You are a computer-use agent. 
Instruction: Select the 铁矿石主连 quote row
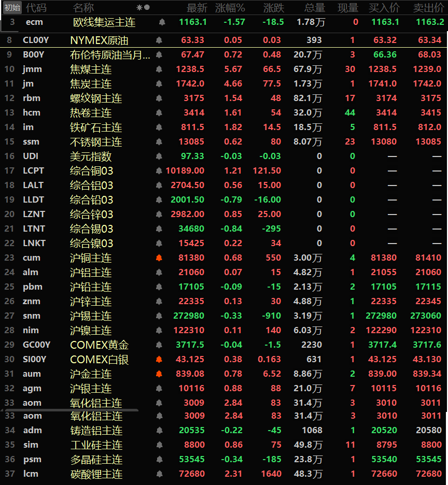click(x=96, y=127)
